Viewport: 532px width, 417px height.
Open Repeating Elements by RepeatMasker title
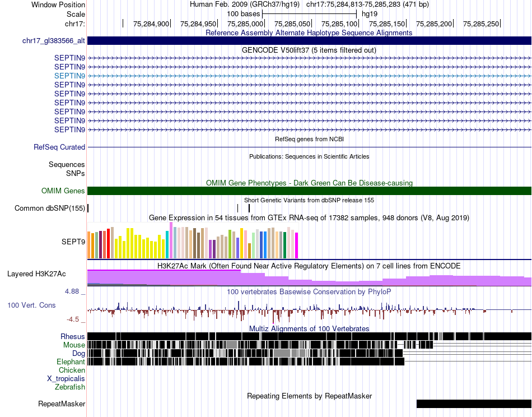click(310, 396)
